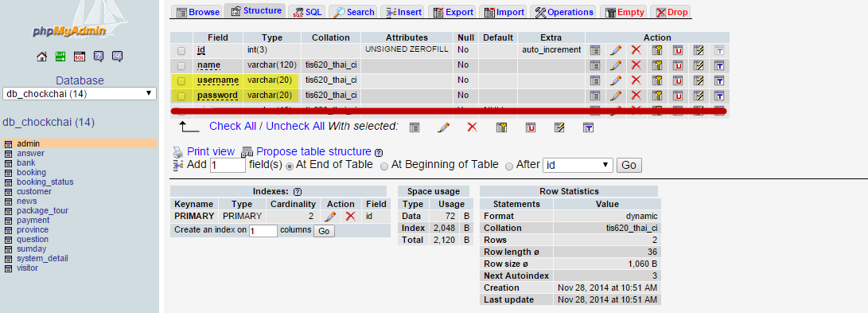Click 'With selected' Index icon
Screen dimensions: 868x313
click(x=559, y=127)
